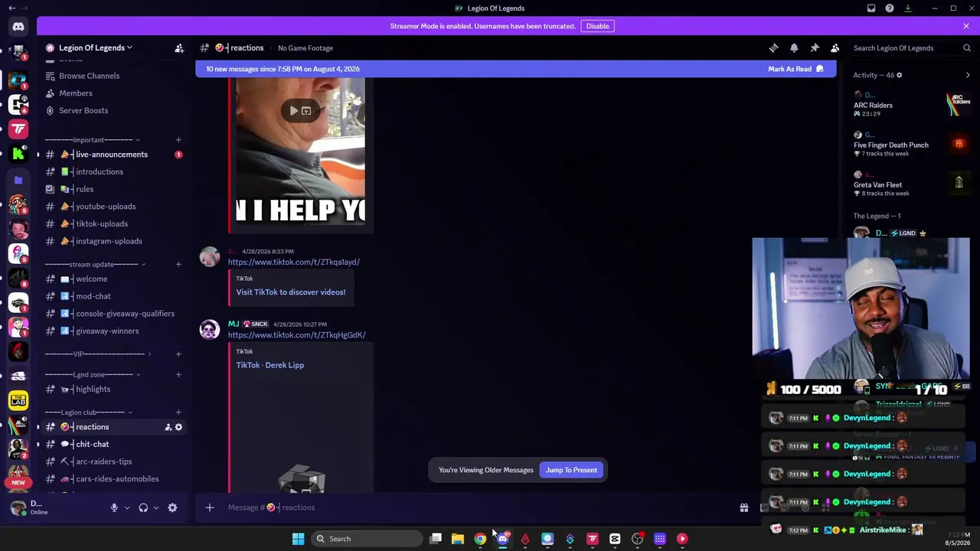Add channel to Legion club category
980x551 pixels.
178,412
